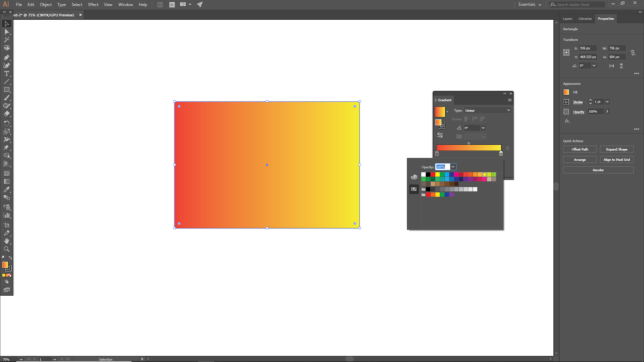Viewport: 644px width, 362px height.
Task: Open rotation angle dropdown in Transform
Action: (x=594, y=66)
